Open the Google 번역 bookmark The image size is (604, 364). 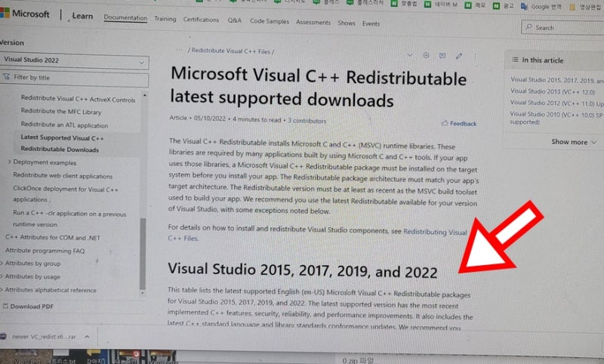541,7
